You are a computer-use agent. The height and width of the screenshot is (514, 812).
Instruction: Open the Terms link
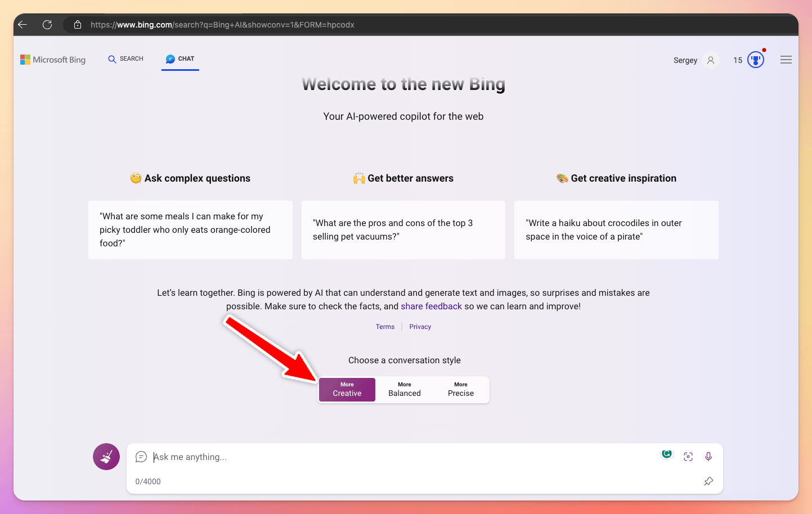click(x=385, y=327)
